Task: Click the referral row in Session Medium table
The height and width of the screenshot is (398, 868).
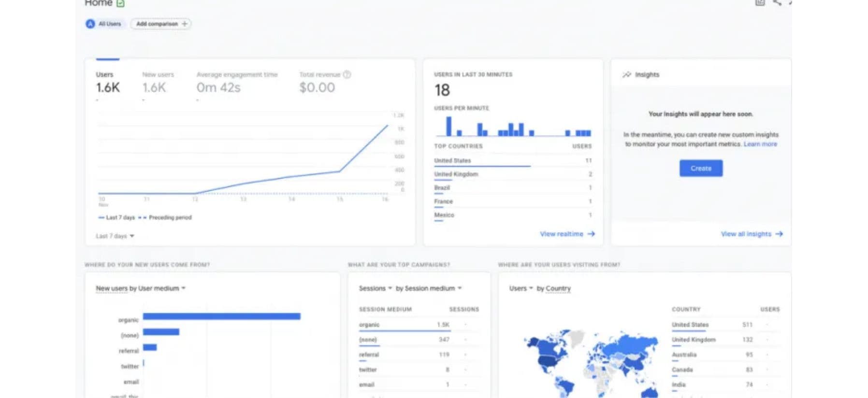Action: tap(419, 355)
